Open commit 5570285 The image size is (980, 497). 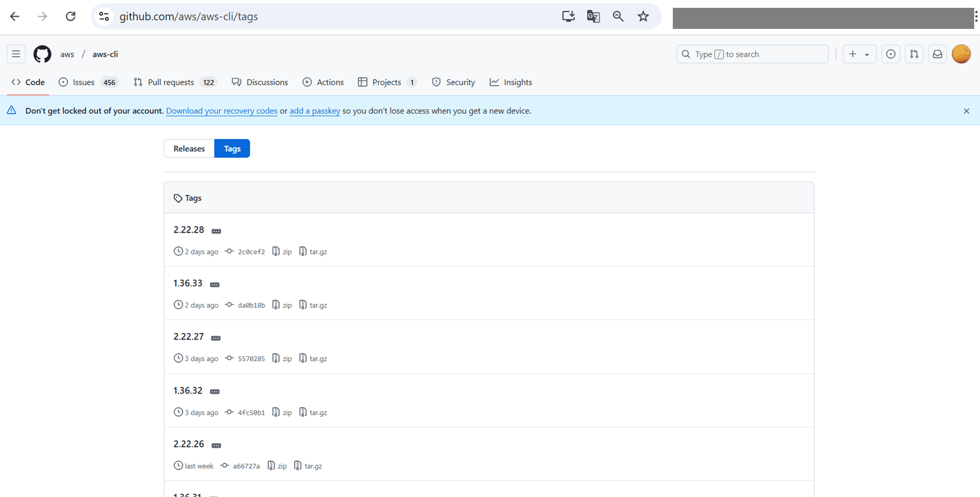click(x=245, y=358)
